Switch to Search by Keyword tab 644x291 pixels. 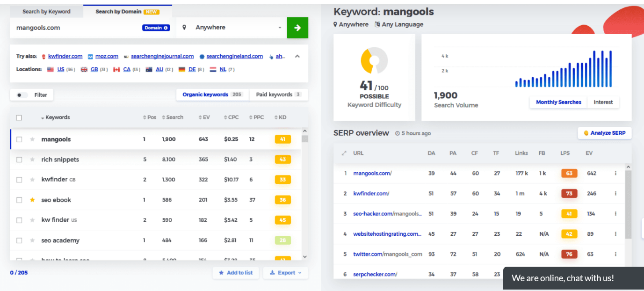[46, 12]
